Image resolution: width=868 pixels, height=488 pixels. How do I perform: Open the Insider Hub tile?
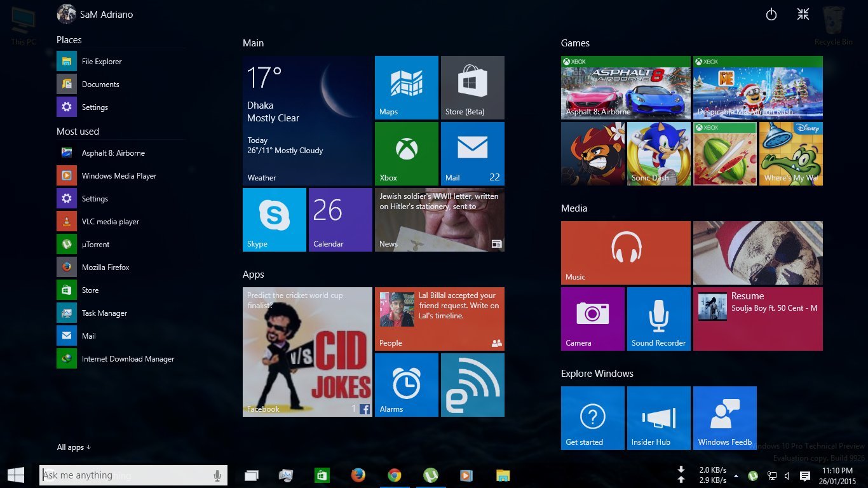[x=659, y=418]
